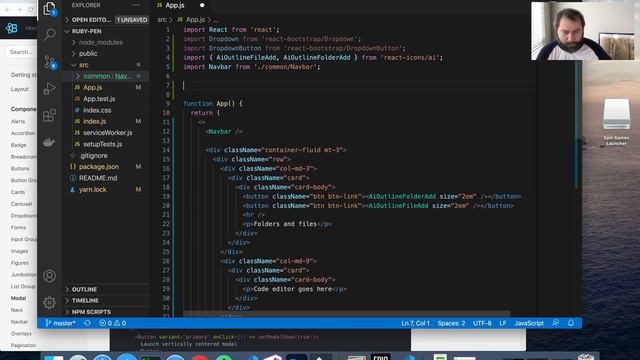The width and height of the screenshot is (640, 360).
Task: Click the React Bootstrap logo in browser
Action: pos(12,28)
